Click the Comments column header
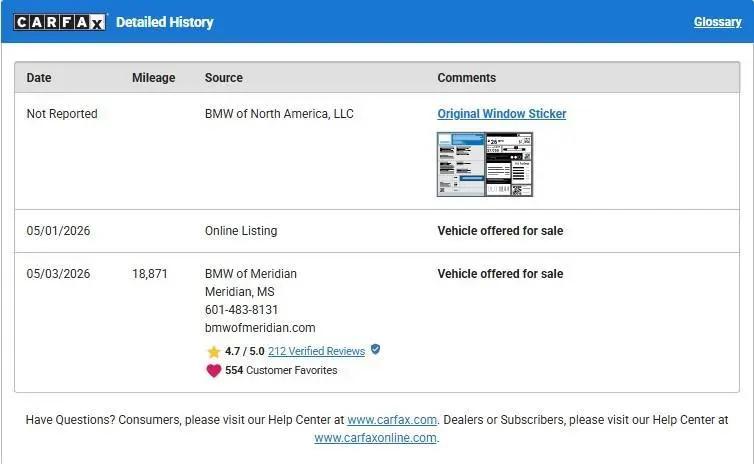 (x=466, y=78)
